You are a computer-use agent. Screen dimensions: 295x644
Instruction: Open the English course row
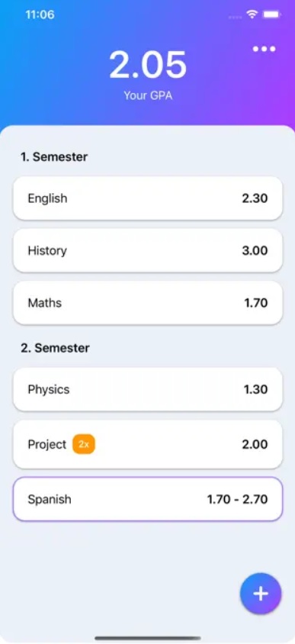[148, 198]
